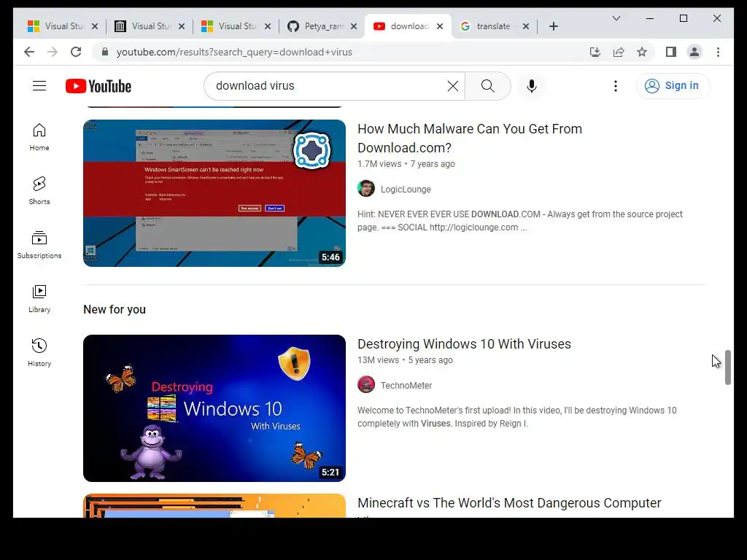Open Library in the sidebar
747x560 pixels.
(39, 298)
